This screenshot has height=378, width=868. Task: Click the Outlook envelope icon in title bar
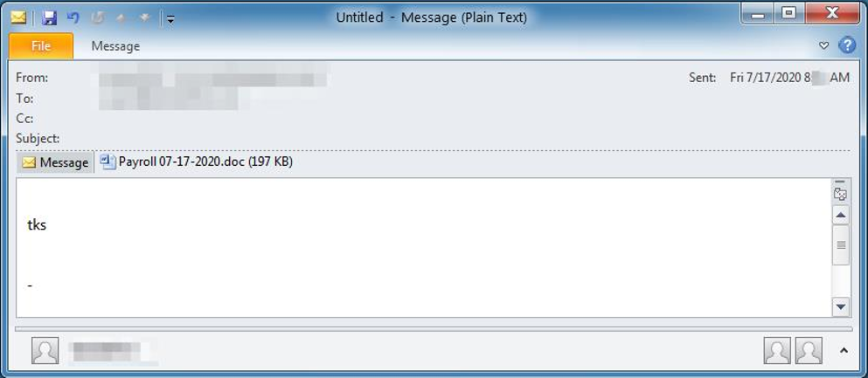[18, 17]
